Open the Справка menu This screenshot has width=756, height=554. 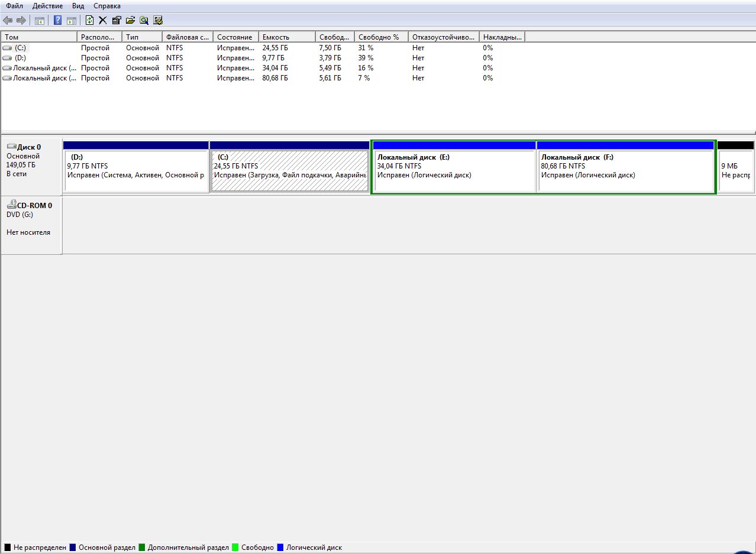pyautogui.click(x=107, y=6)
